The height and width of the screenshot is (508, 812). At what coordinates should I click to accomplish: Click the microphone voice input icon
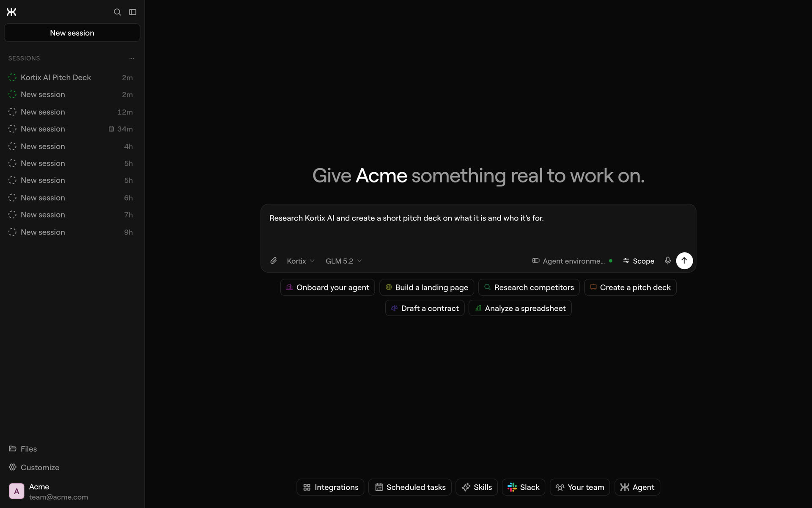[667, 261]
